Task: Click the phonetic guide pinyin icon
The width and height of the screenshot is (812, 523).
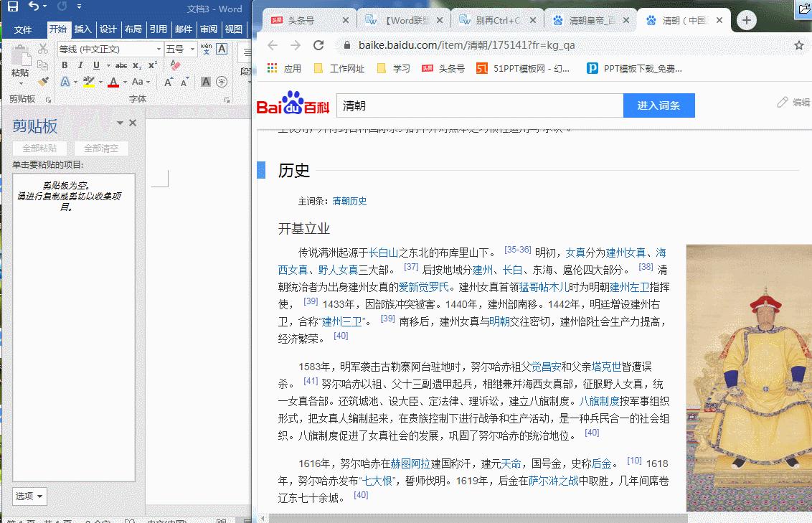Action: pos(206,49)
